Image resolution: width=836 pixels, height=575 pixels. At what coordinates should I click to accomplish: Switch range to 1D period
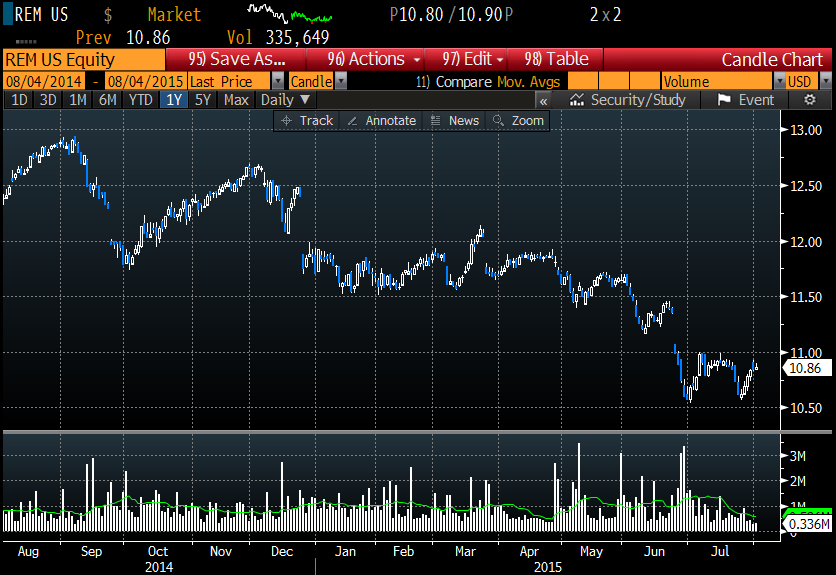click(18, 100)
